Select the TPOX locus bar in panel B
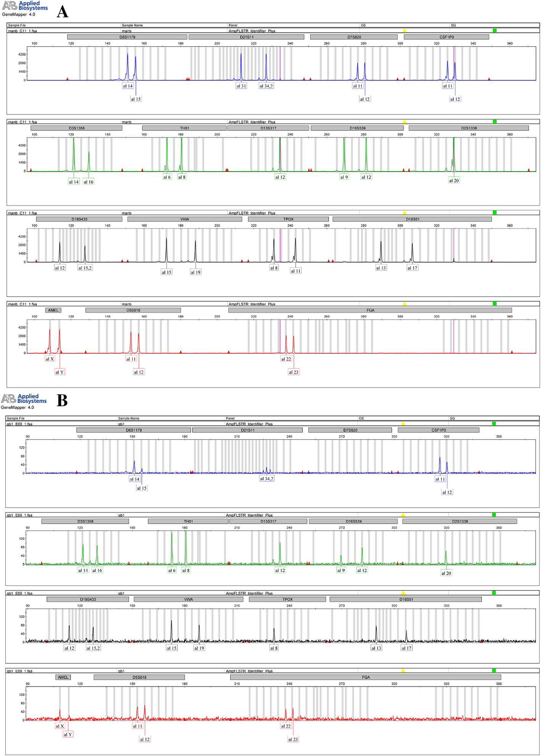 287,599
